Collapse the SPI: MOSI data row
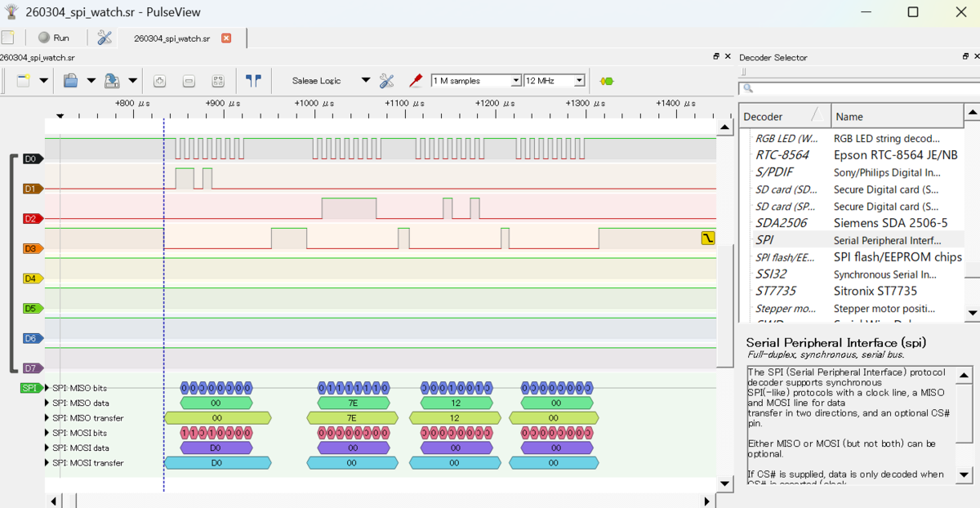Viewport: 980px width, 508px height. coord(47,448)
